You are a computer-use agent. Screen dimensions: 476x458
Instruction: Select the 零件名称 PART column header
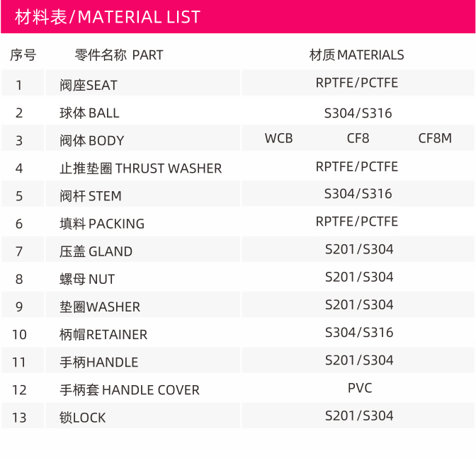click(119, 55)
